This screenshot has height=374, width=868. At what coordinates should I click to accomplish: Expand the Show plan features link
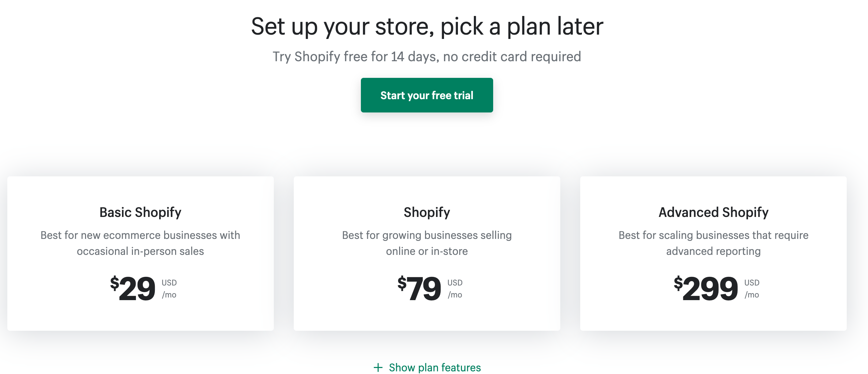pos(434,367)
